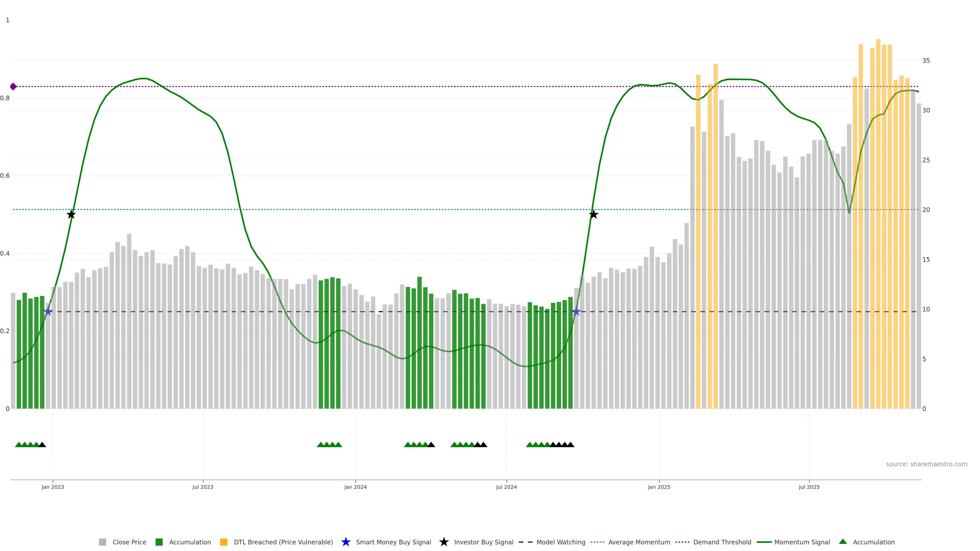Click the green Accumulation legend square

pyautogui.click(x=159, y=542)
